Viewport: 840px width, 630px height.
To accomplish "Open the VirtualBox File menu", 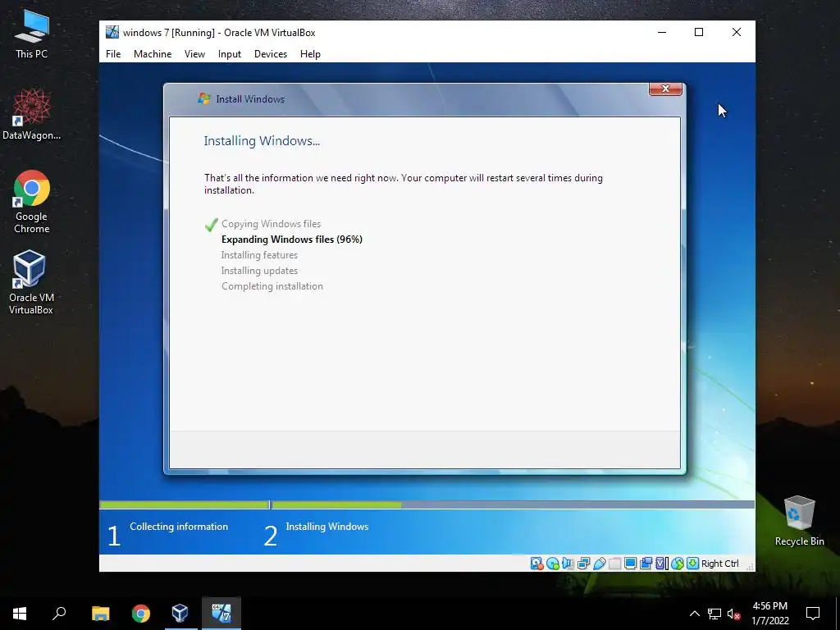I will coord(113,54).
